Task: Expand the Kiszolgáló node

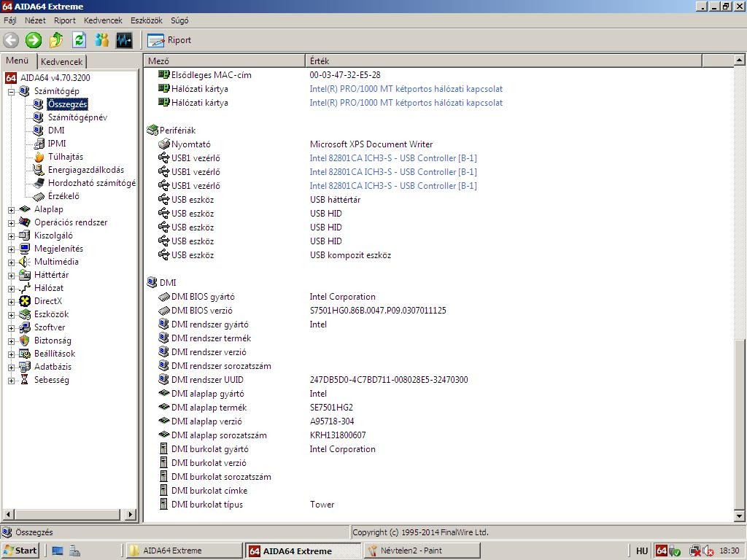Action: (12, 236)
